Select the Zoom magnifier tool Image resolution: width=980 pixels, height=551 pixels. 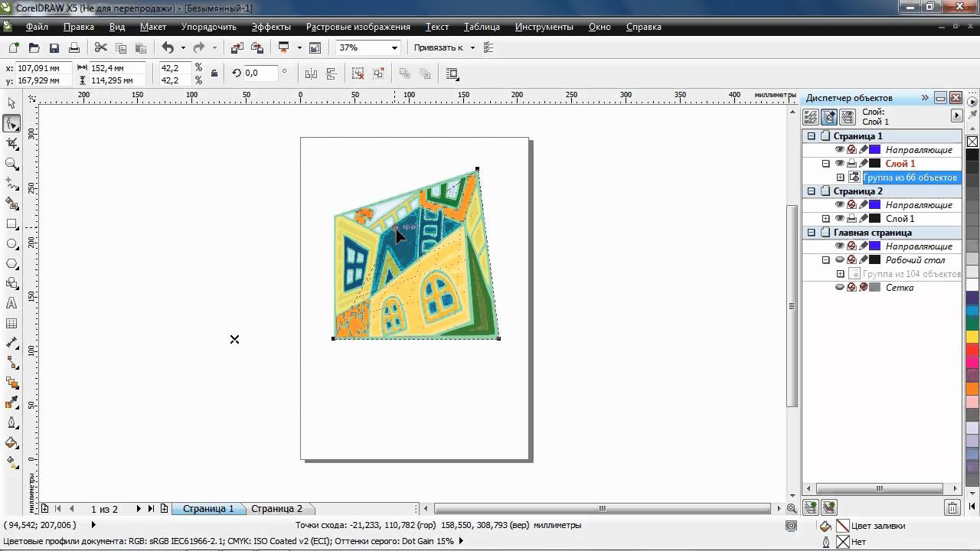point(11,163)
